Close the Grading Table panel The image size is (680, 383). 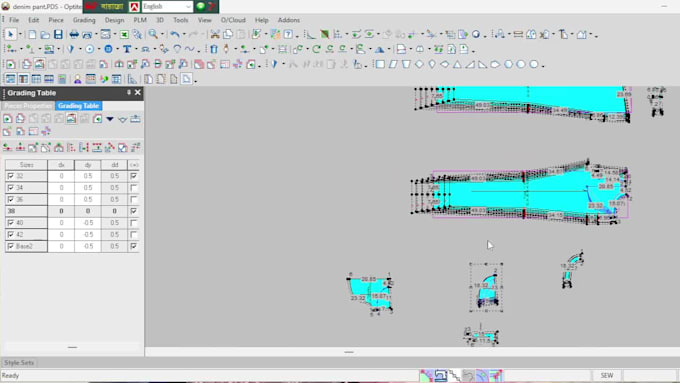(137, 92)
